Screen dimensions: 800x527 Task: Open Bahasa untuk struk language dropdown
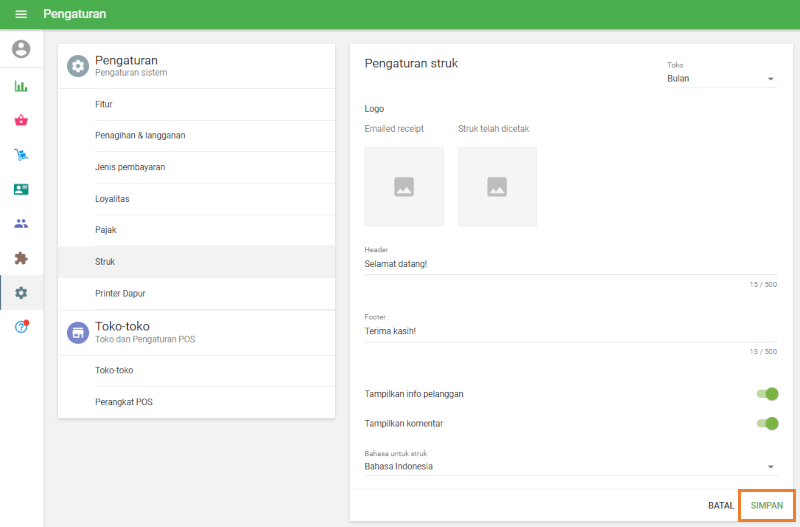click(x=570, y=466)
